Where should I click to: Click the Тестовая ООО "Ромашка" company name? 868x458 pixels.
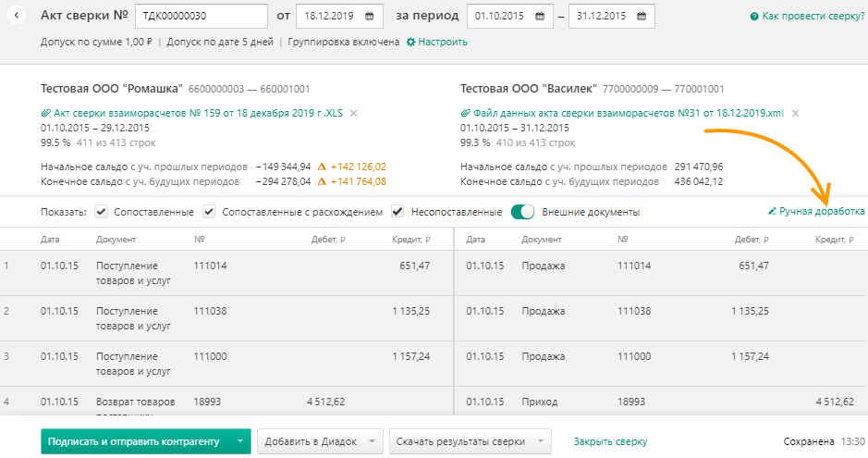112,89
